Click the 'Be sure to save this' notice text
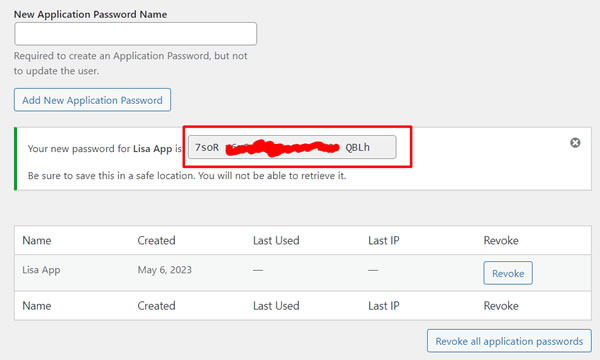Viewport: 600px width, 360px height. 187,176
